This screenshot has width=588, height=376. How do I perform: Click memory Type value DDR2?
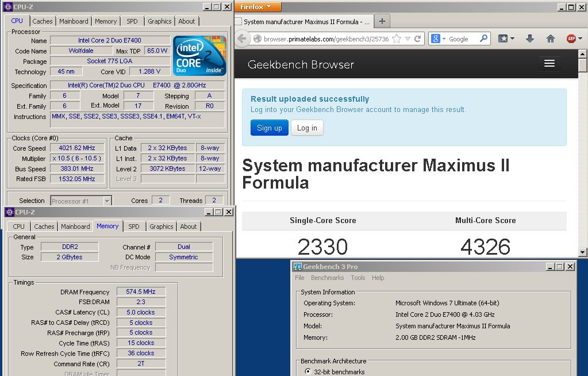click(70, 247)
